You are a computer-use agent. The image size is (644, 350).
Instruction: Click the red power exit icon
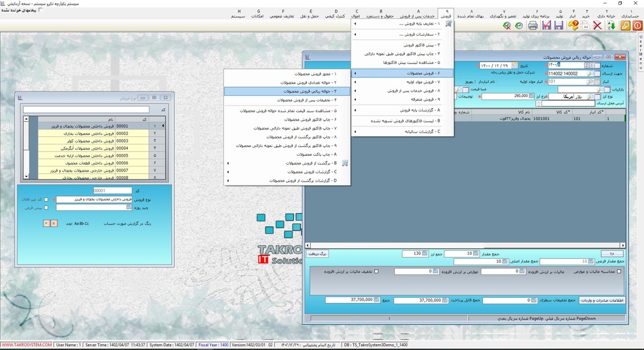click(636, 26)
